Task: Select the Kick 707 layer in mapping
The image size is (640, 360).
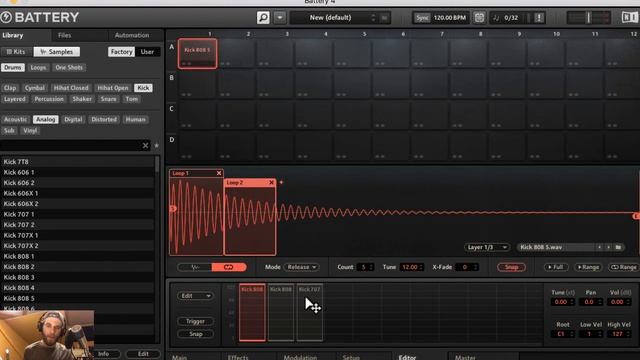Action: [309, 312]
